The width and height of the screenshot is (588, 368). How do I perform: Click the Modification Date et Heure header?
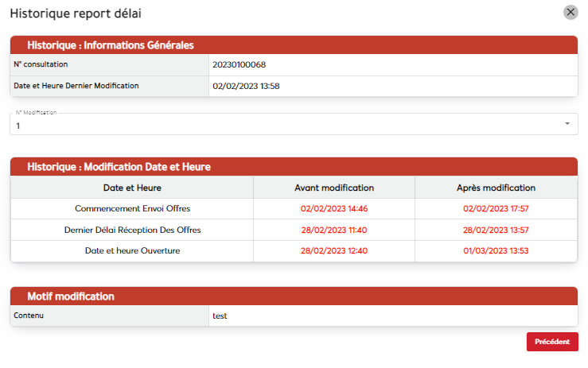coord(119,167)
